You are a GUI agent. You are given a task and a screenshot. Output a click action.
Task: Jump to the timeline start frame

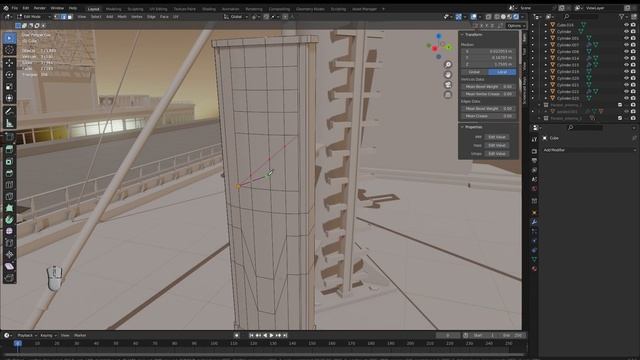[251, 335]
